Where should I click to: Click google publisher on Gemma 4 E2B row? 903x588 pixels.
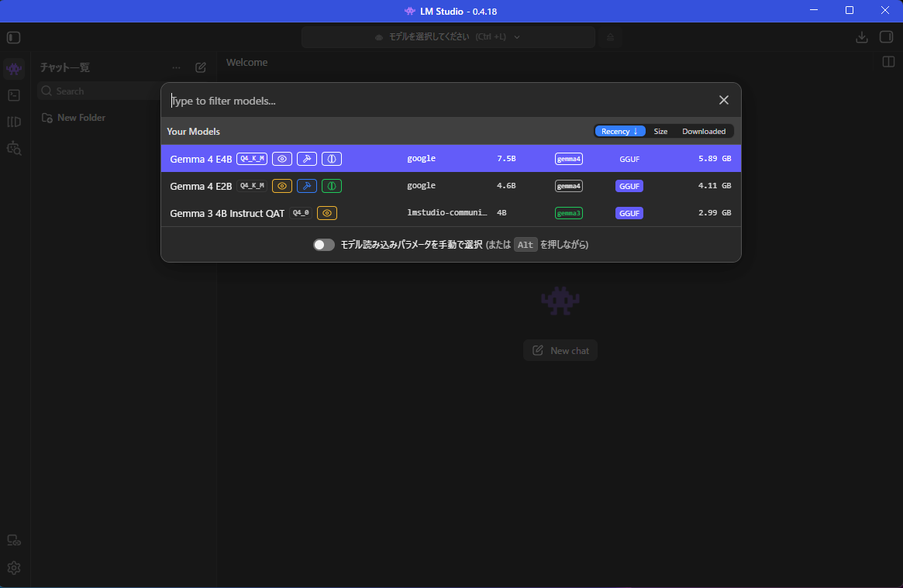421,185
